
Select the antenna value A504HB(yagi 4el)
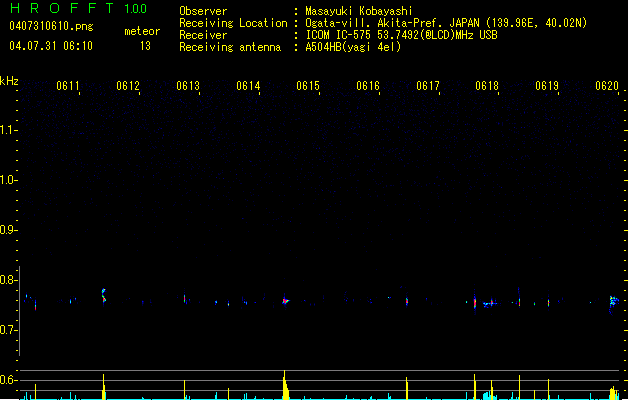pyautogui.click(x=353, y=47)
